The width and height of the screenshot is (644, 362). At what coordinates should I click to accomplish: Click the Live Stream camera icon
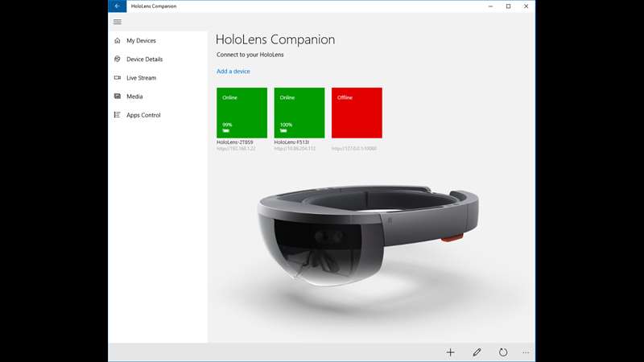[118, 77]
